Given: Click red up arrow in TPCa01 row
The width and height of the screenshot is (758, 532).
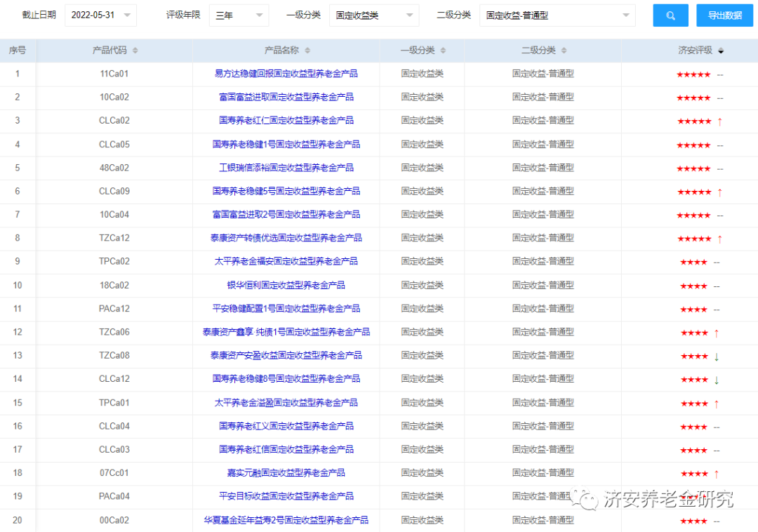Looking at the screenshot, I should point(717,404).
